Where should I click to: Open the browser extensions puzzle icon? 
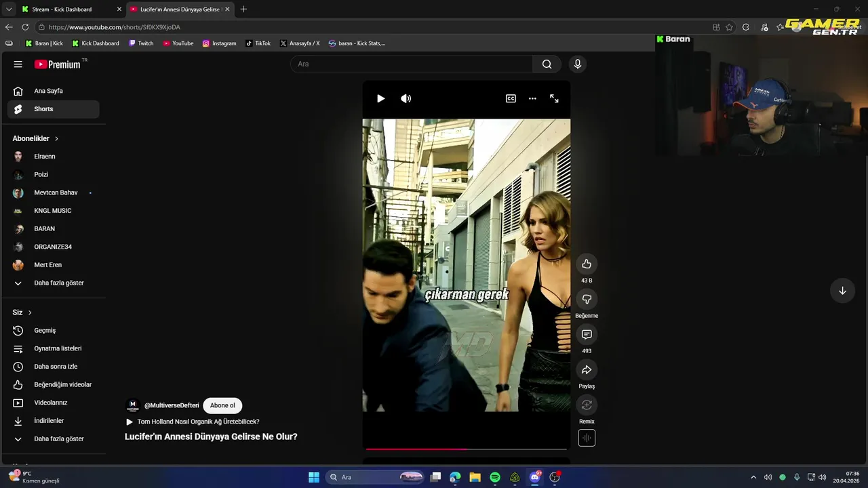tap(745, 27)
